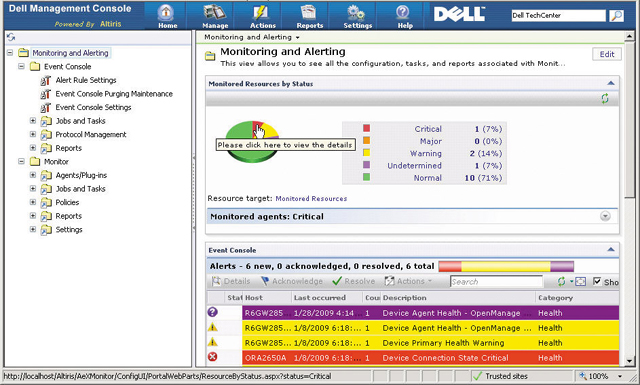640x385 pixels.
Task: Click the Edit button
Action: point(607,54)
